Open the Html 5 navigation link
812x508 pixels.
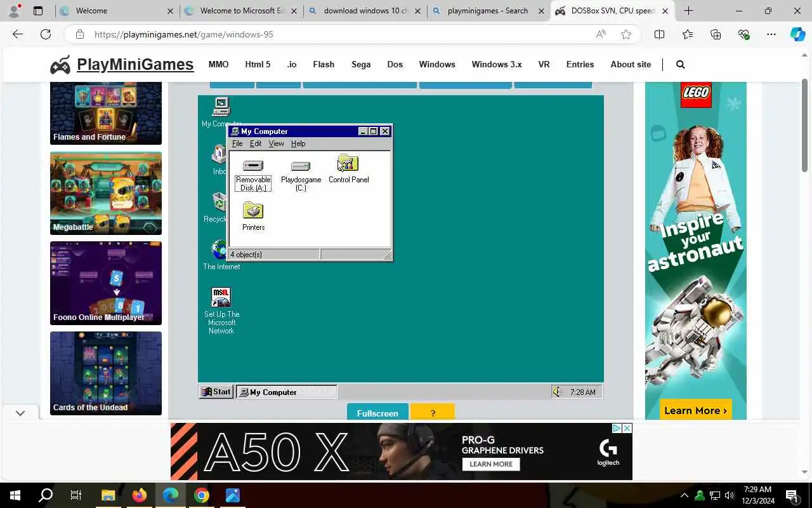pyautogui.click(x=258, y=64)
